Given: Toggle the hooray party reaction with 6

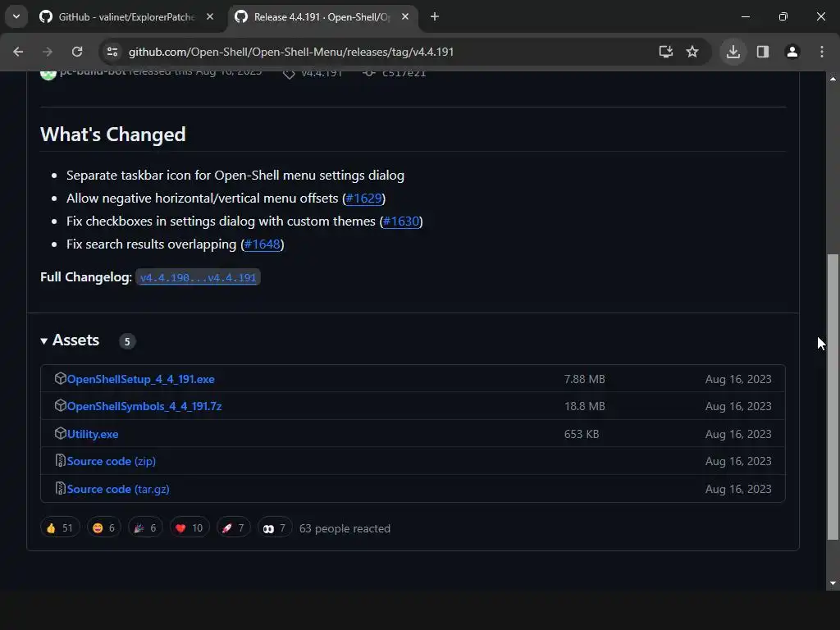Looking at the screenshot, I should click(145, 528).
